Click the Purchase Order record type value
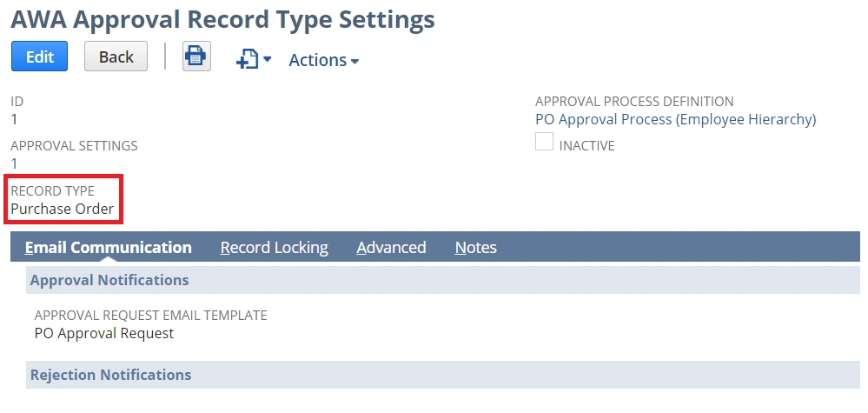Viewport: 868px width, 413px height. (x=63, y=209)
